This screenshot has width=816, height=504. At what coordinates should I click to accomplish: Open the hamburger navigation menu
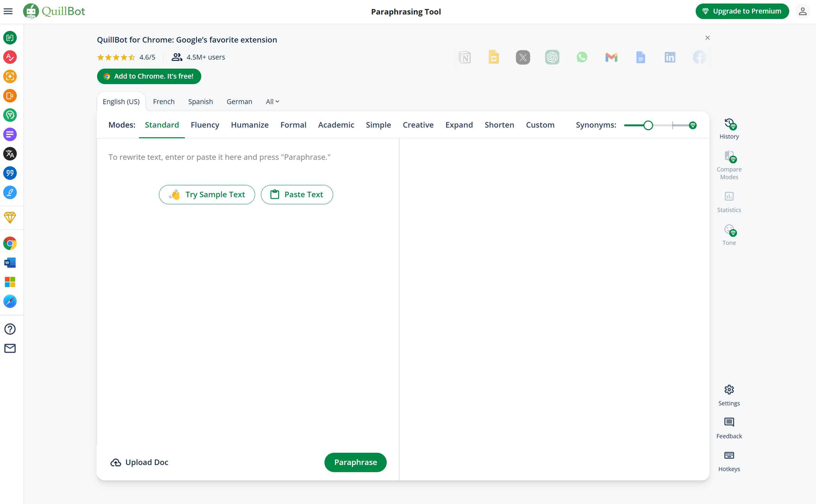8,11
